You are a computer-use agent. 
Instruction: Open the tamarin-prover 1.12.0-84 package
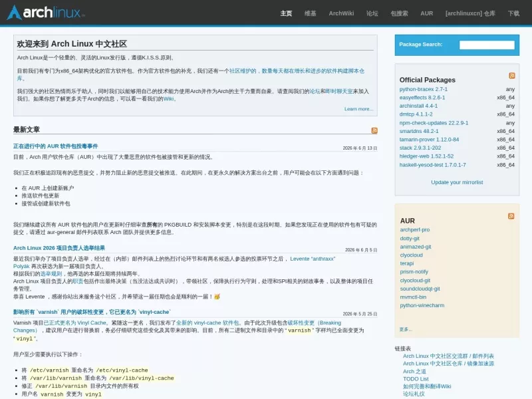click(429, 140)
